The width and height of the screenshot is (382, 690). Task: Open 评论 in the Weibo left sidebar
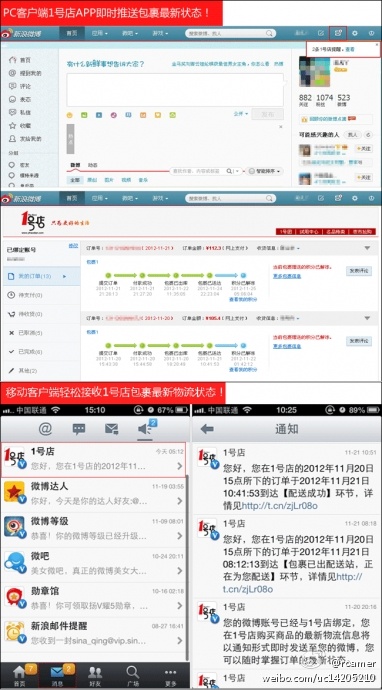(20, 86)
